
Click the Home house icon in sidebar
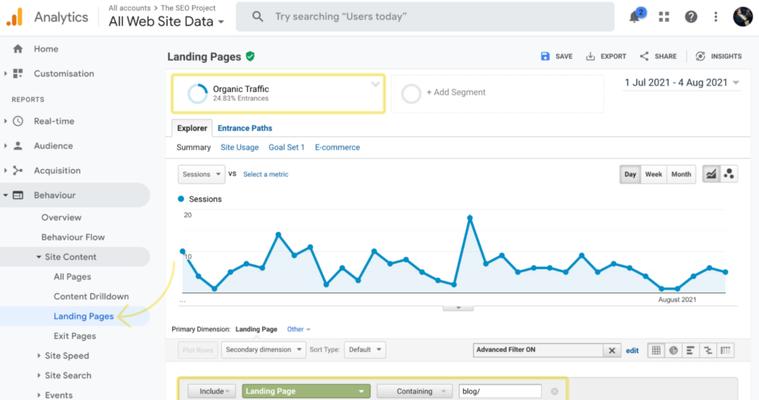18,49
